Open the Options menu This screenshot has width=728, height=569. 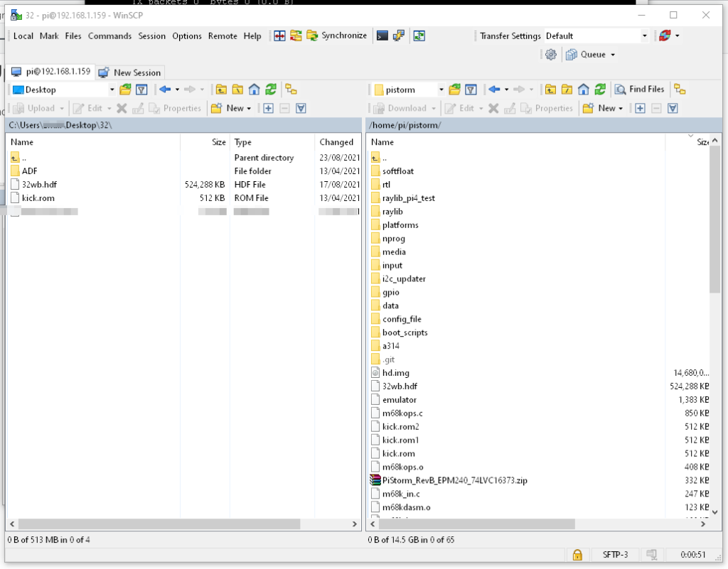[x=187, y=36]
